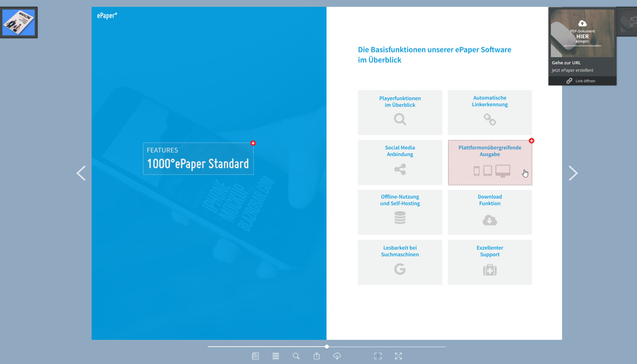
Task: Click the ePaper° logo
Action: 107,16
